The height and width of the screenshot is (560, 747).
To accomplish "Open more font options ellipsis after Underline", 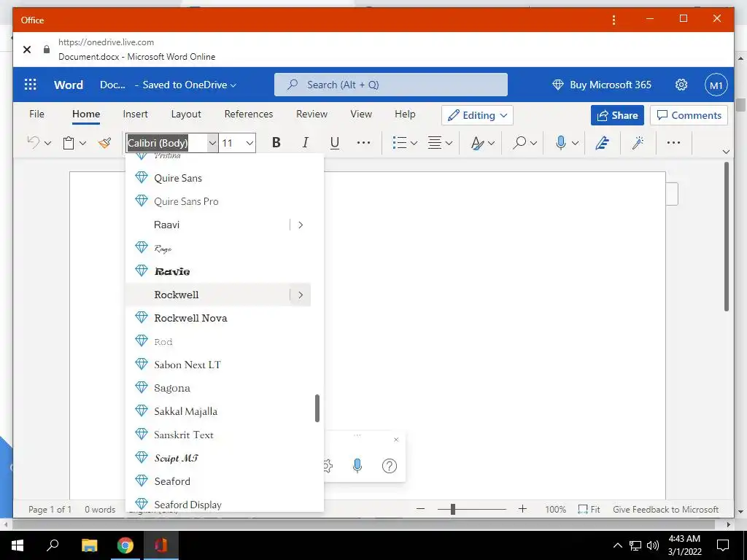I will (x=363, y=142).
